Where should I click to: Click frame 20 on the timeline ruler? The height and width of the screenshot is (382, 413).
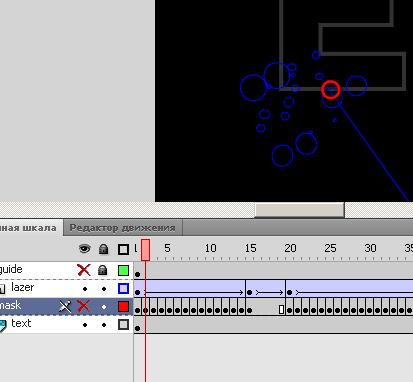coord(290,248)
